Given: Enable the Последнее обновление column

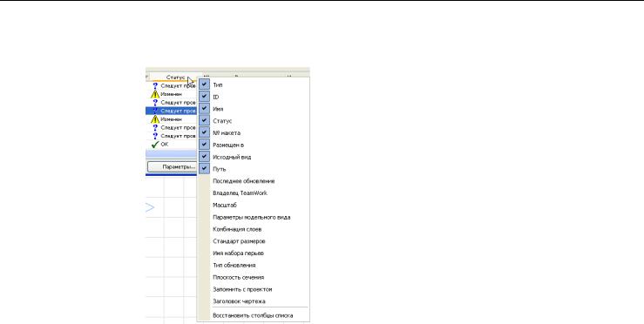Looking at the screenshot, I should [253, 181].
